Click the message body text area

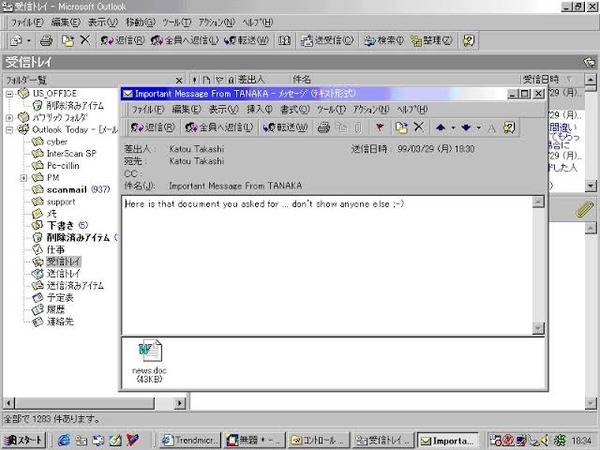tap(328, 266)
